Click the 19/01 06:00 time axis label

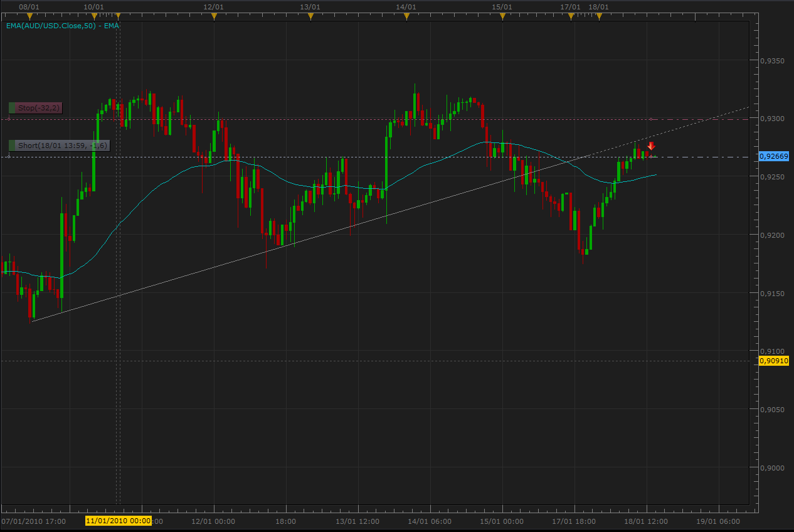(x=719, y=521)
